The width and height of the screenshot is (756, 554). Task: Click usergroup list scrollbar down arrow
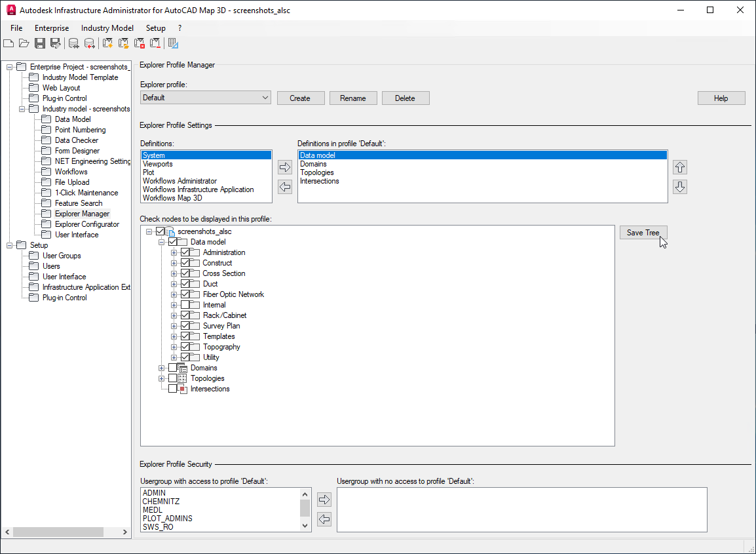pyautogui.click(x=305, y=526)
